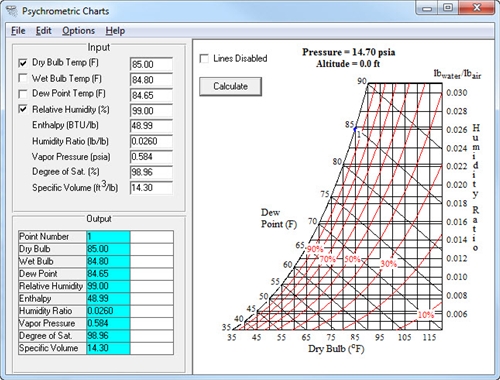The width and height of the screenshot is (500, 380).
Task: Enable the Dew Point Temp checkbox
Action: click(23, 94)
